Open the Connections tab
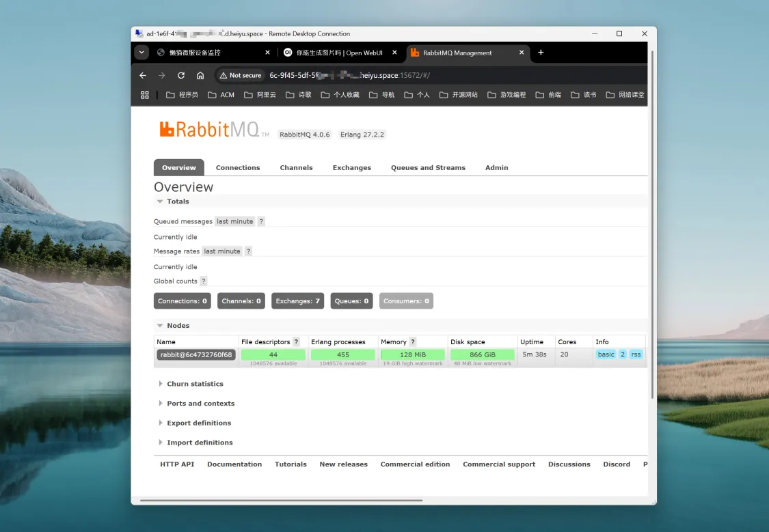The width and height of the screenshot is (769, 532). (x=238, y=167)
